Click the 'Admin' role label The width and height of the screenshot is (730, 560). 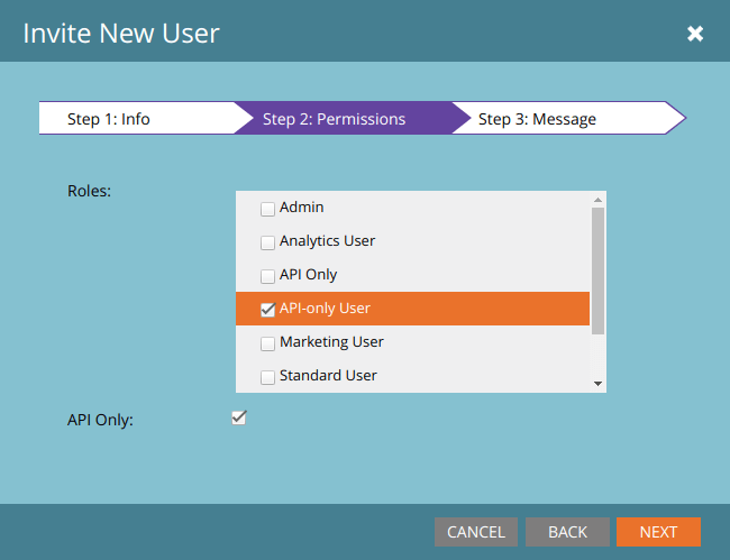(x=302, y=207)
